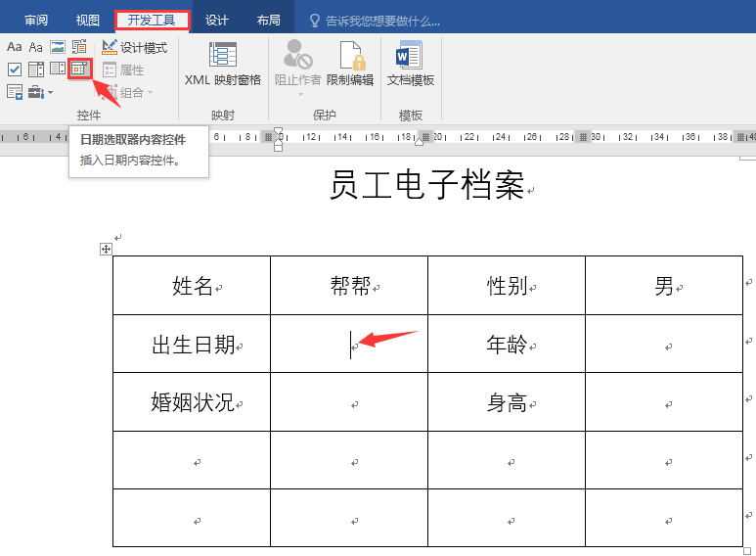The width and height of the screenshot is (756, 556).
Task: Toggle 设计模式 design mode
Action: coord(135,47)
